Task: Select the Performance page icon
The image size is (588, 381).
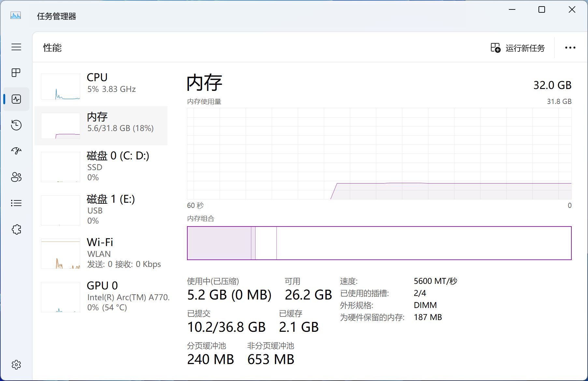Action: (16, 99)
